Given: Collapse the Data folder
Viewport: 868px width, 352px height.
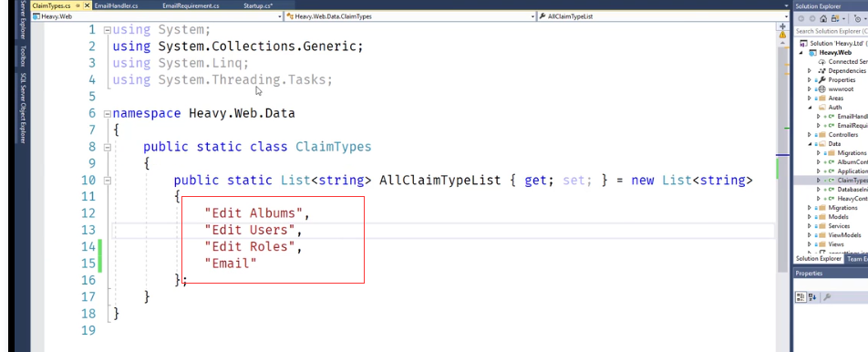Looking at the screenshot, I should tap(810, 144).
